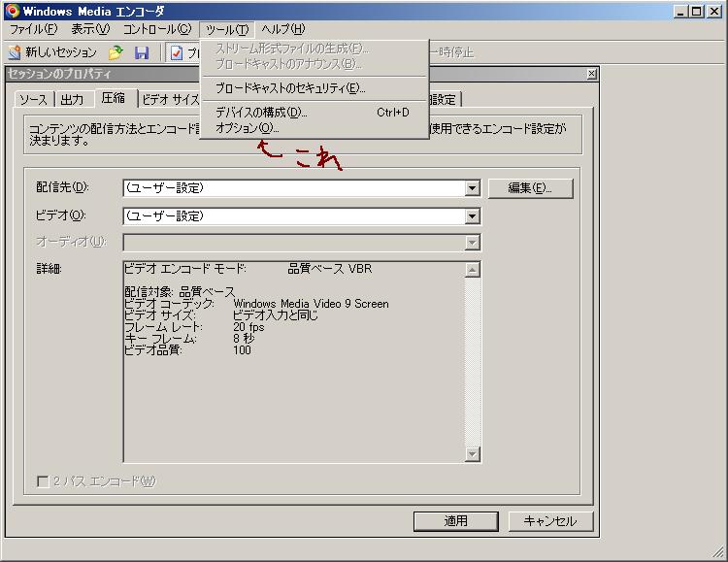This screenshot has height=562, width=728.
Task: Click the details scrollbar down arrow
Action: [472, 454]
